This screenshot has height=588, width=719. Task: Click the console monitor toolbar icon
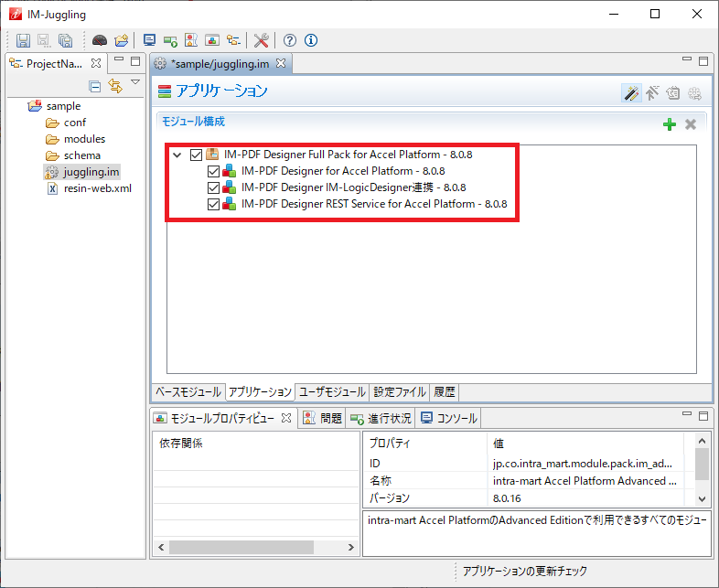pos(149,40)
